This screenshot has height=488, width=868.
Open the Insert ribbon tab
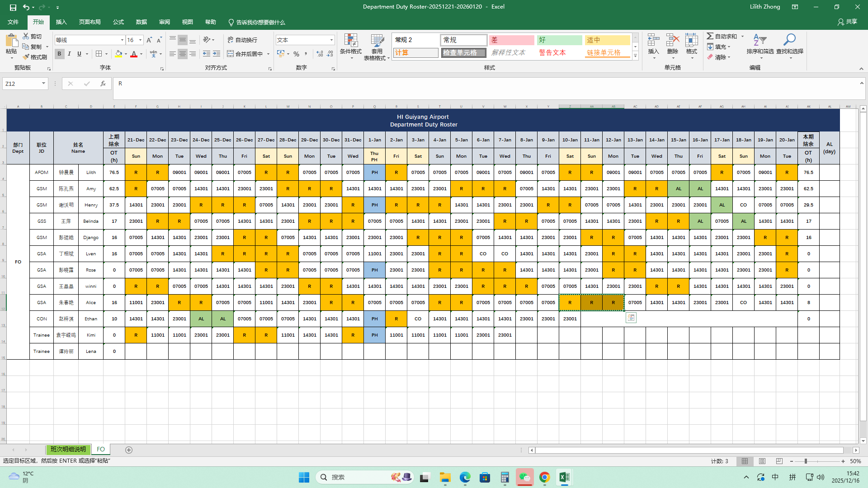pyautogui.click(x=61, y=22)
